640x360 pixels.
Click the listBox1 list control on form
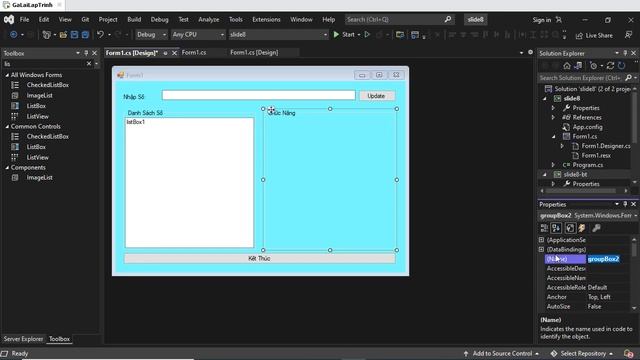coord(189,182)
